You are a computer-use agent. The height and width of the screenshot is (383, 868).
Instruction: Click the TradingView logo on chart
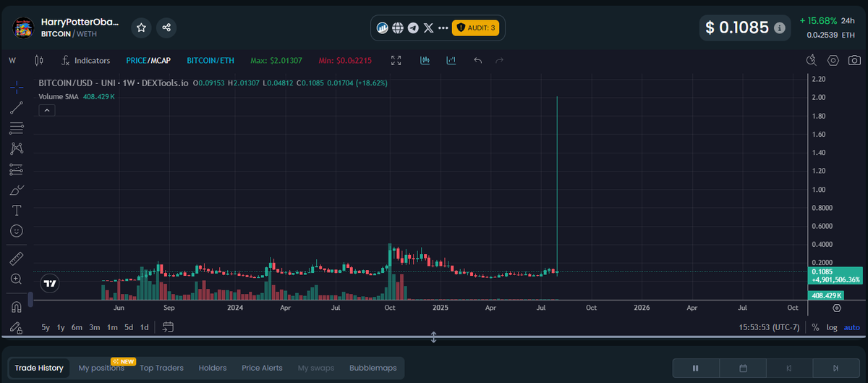[50, 284]
